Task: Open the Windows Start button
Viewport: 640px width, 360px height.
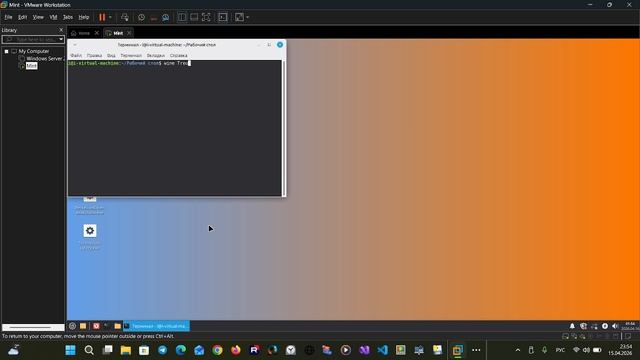Action: click(71, 350)
